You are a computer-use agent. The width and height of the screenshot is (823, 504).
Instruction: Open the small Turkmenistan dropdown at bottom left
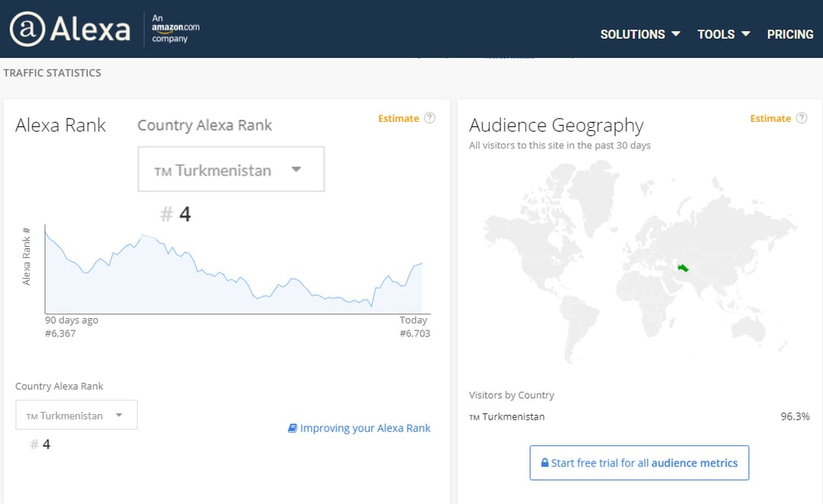click(x=76, y=416)
